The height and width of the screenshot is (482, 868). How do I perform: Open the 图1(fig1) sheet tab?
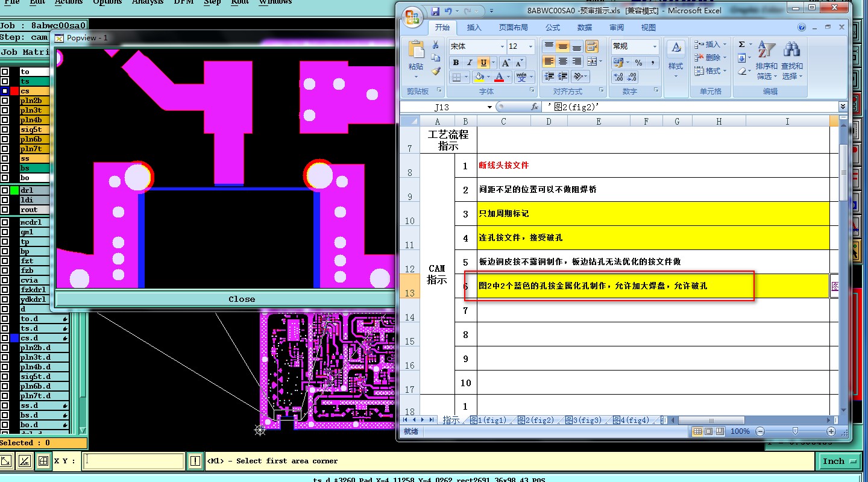point(488,420)
